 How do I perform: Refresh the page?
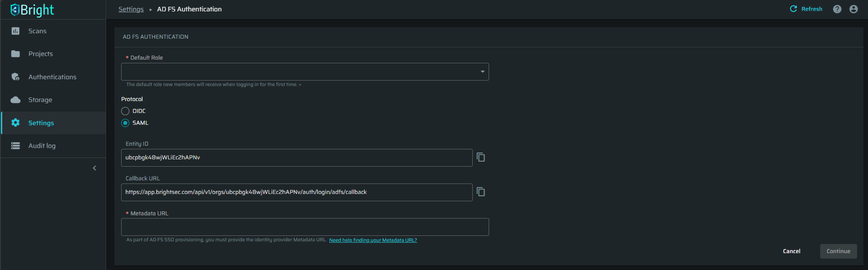806,9
